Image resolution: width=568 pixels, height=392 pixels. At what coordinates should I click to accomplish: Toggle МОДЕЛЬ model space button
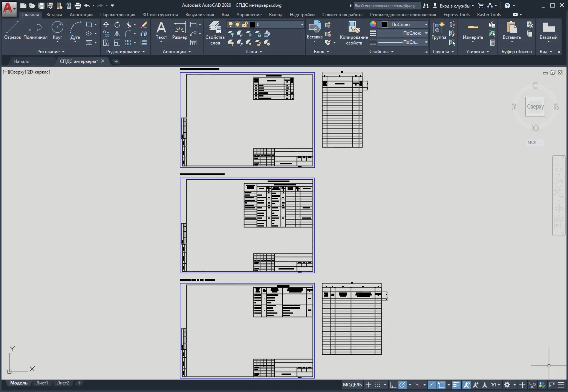pos(352,385)
